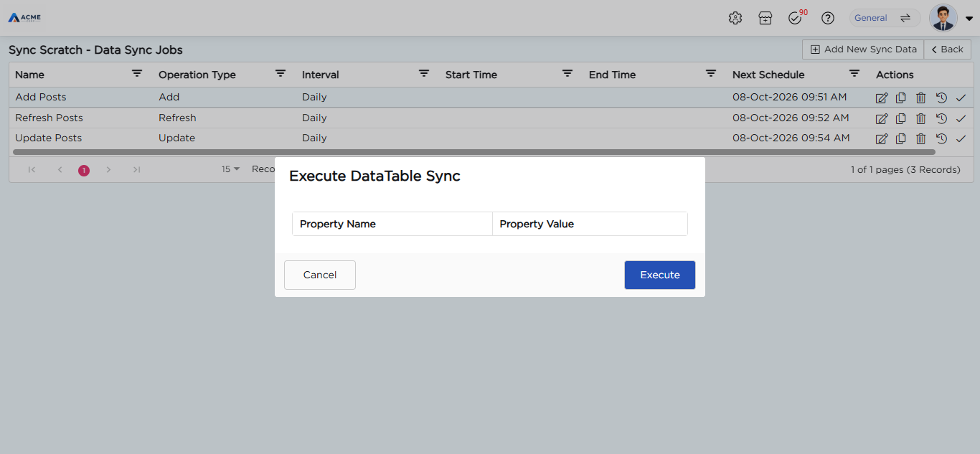Execute Add Posts job checkmark icon
The height and width of the screenshot is (454, 980).
(x=961, y=98)
